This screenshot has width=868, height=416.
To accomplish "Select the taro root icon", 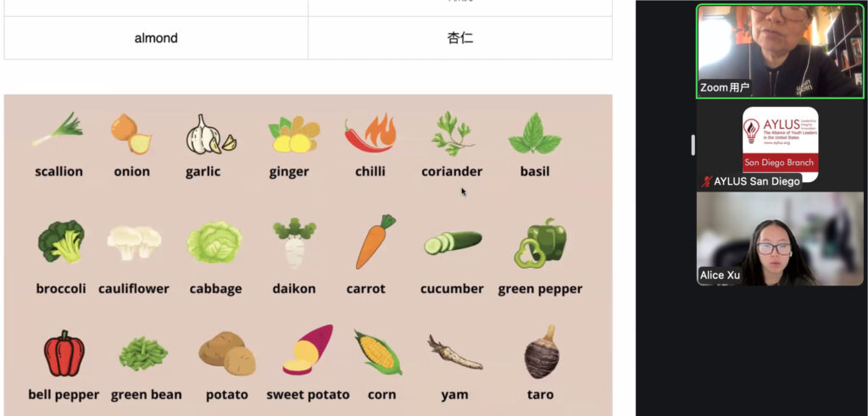I will 542,352.
